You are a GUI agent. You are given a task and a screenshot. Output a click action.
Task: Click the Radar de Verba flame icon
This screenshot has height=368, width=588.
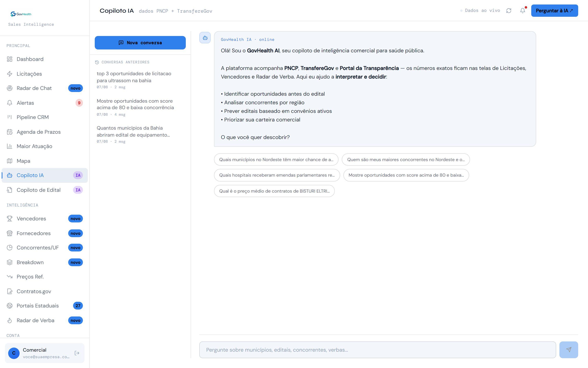point(9,320)
